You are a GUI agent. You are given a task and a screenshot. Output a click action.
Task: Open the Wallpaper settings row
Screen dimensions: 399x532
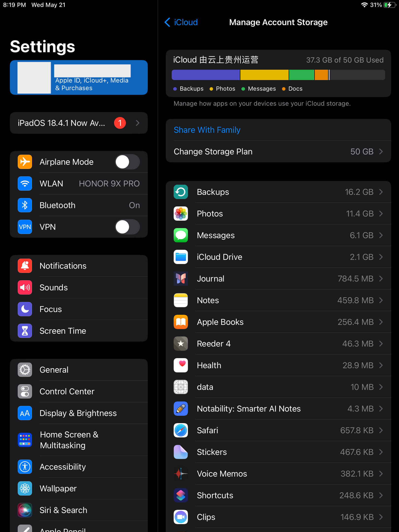(79, 488)
